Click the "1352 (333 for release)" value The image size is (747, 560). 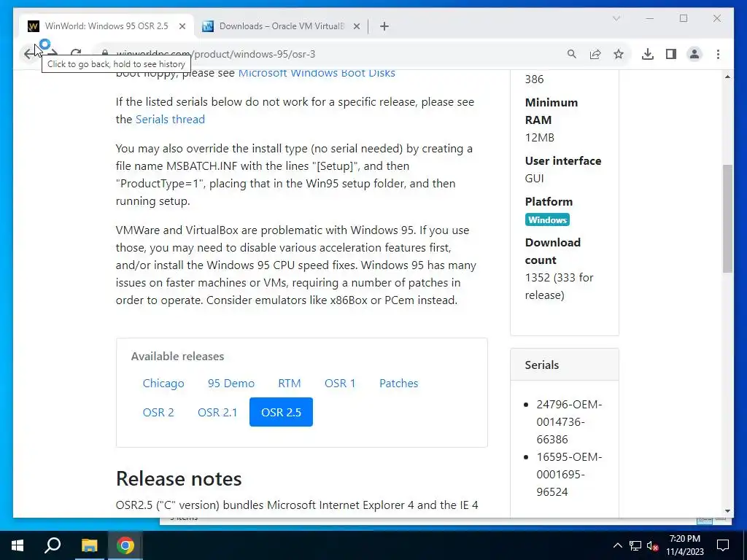pos(559,286)
